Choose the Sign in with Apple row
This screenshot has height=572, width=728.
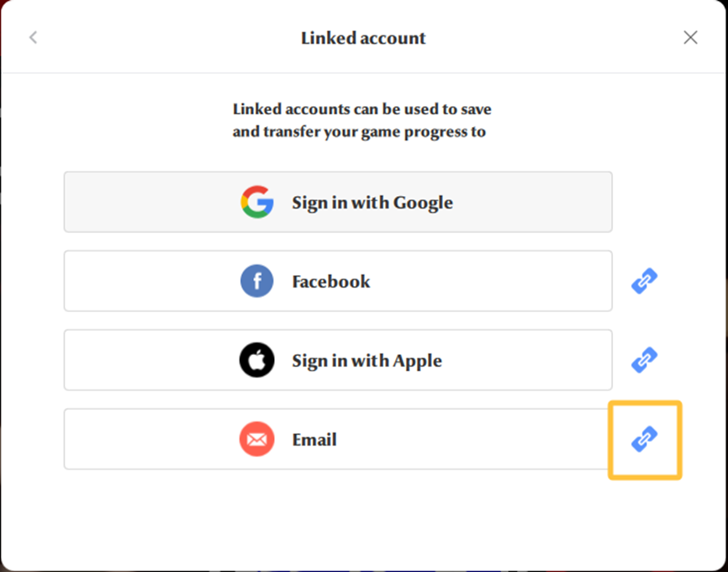point(338,360)
